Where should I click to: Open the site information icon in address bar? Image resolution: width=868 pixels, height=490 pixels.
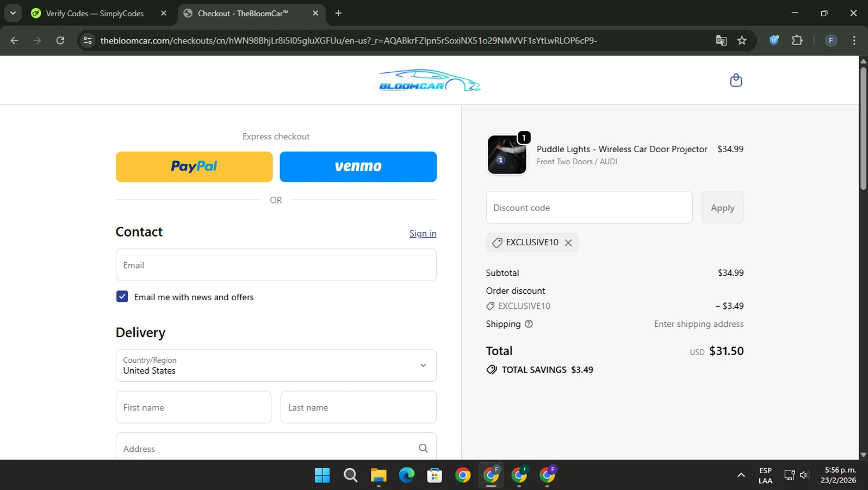(87, 40)
